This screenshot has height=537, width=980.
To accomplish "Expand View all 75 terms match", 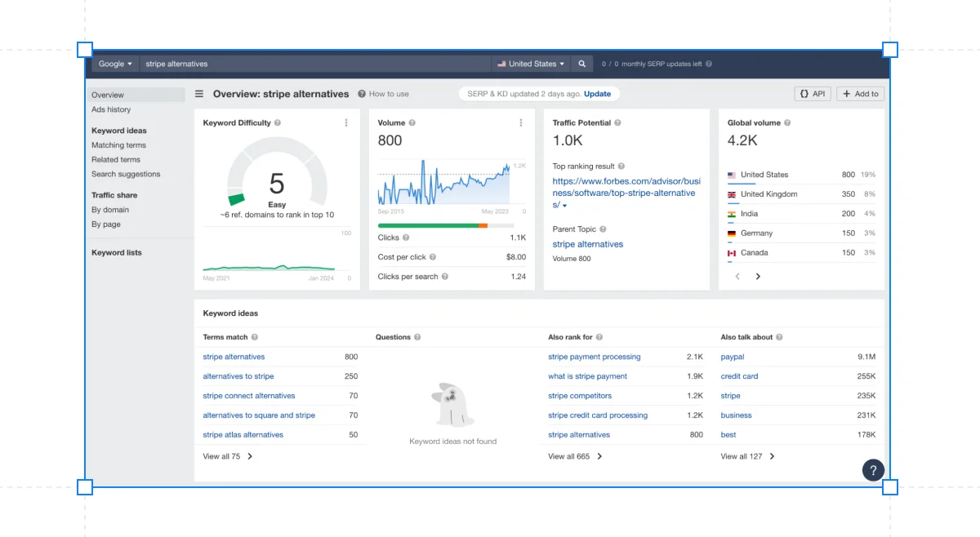I will (x=228, y=456).
